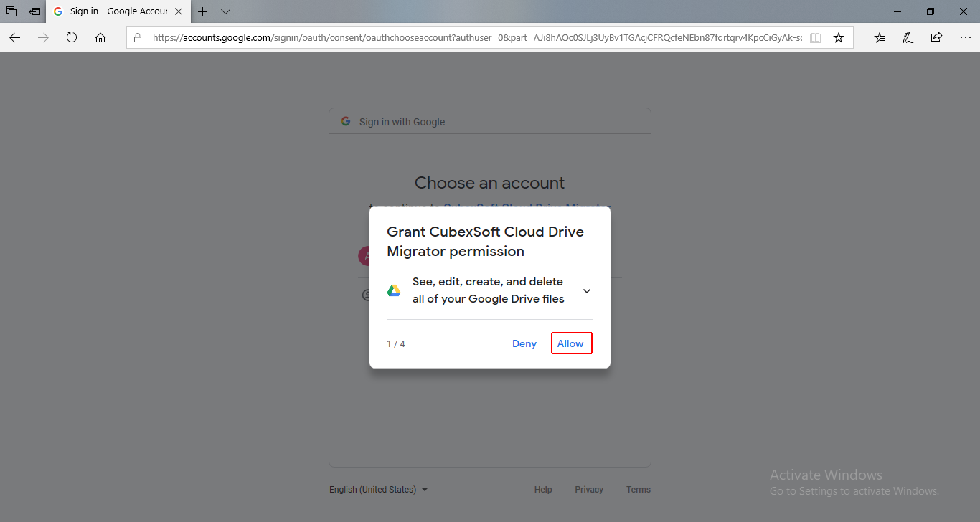Refresh the page with reload icon
Viewport: 980px width, 522px height.
(72, 38)
